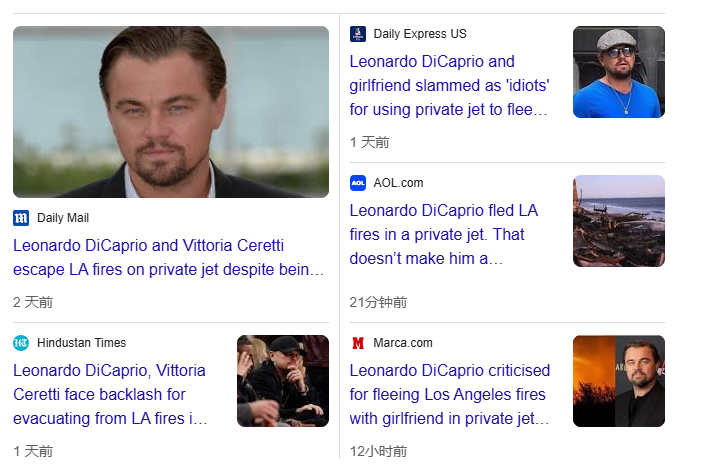
Task: Click the Hindustan Times article thumbnail
Action: tap(283, 381)
